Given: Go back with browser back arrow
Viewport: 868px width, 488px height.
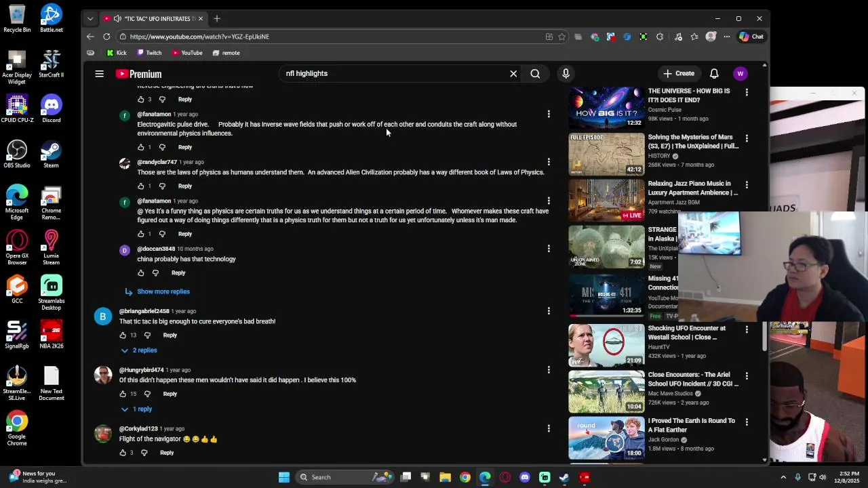Looking at the screenshot, I should tap(90, 37).
